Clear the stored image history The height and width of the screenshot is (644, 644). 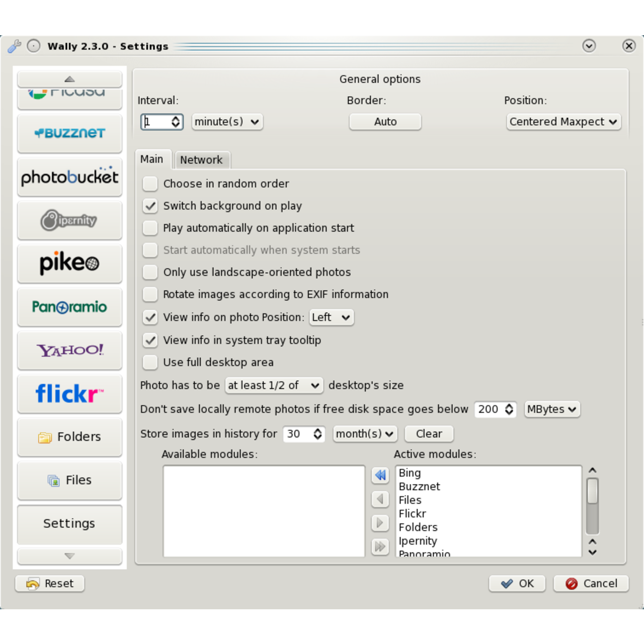click(428, 434)
